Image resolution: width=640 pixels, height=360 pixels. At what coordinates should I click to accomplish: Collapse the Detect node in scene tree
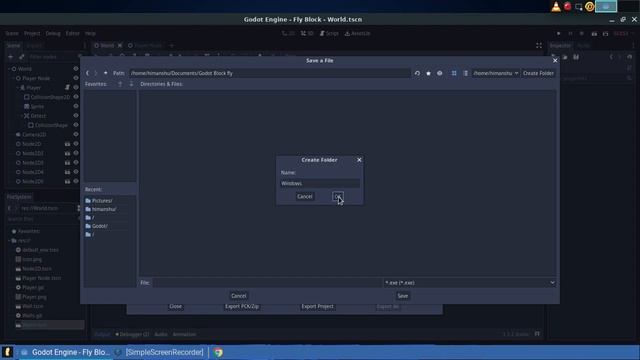(22, 116)
